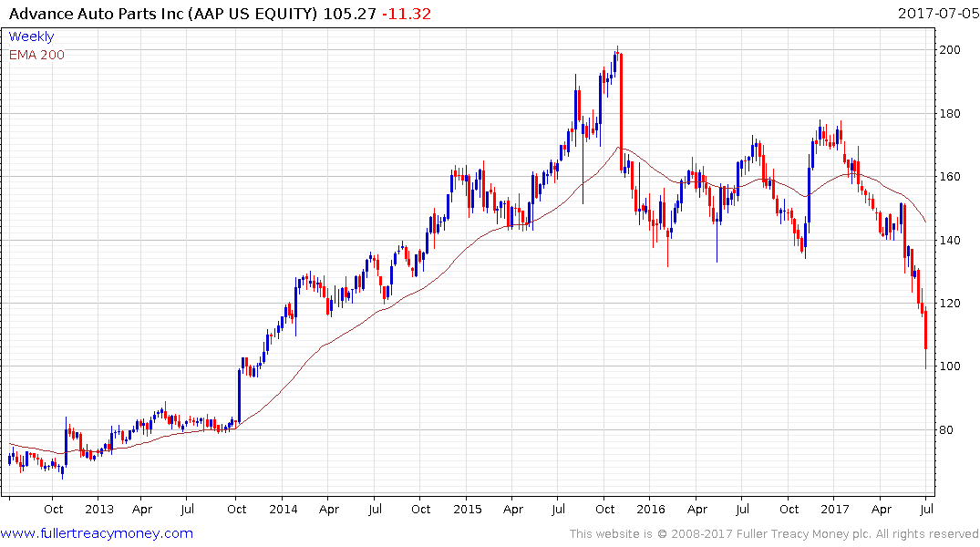The width and height of the screenshot is (980, 547).
Task: Click the 200 price axis label
Action: coord(950,50)
